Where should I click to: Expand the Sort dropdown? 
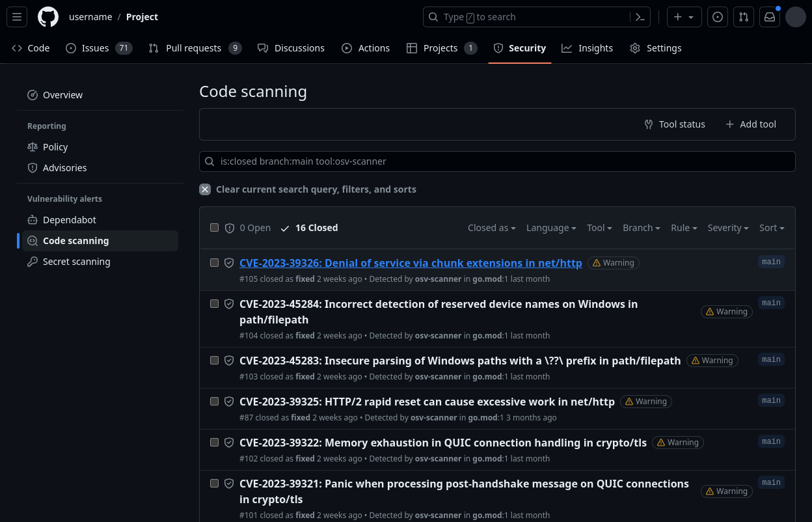pos(772,228)
